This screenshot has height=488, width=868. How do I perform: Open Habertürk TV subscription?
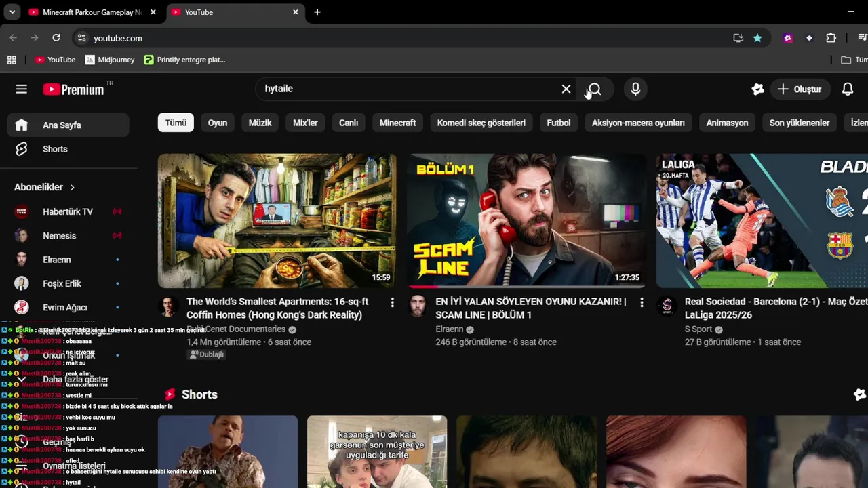click(x=68, y=211)
